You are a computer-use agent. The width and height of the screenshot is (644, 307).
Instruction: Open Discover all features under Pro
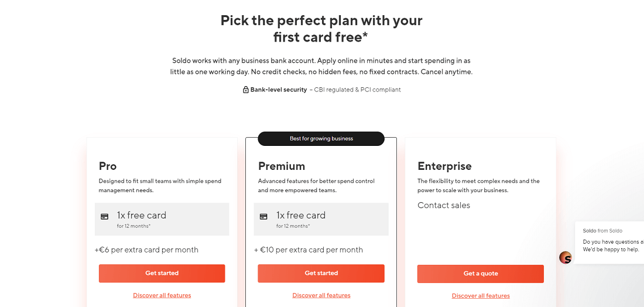pos(162,295)
